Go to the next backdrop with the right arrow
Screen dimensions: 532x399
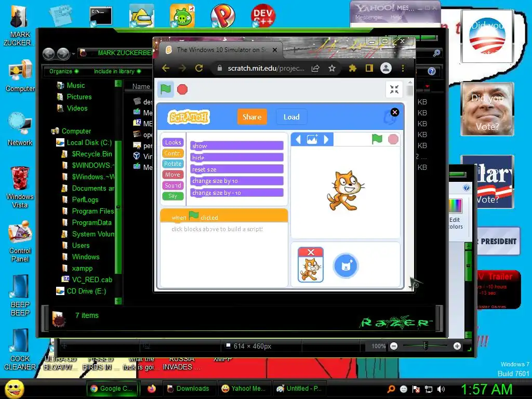(x=326, y=139)
